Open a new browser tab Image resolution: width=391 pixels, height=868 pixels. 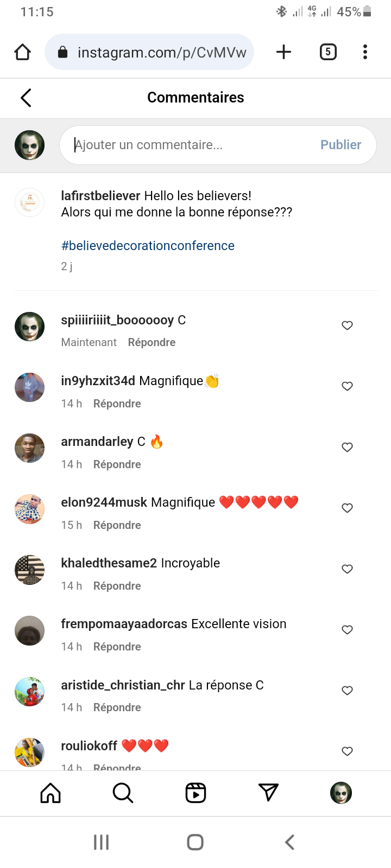click(x=283, y=52)
